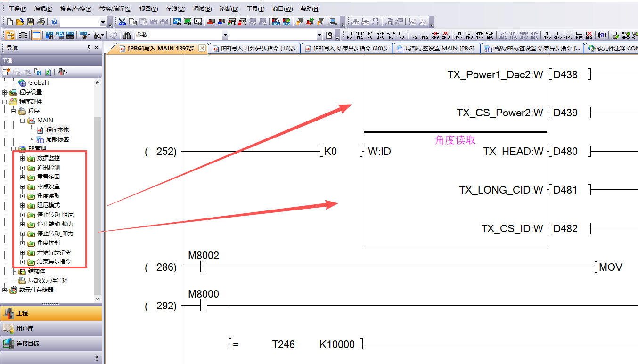Image resolution: width=638 pixels, height=364 pixels.
Task: Switch to 用户库 panel
Action: [51, 328]
